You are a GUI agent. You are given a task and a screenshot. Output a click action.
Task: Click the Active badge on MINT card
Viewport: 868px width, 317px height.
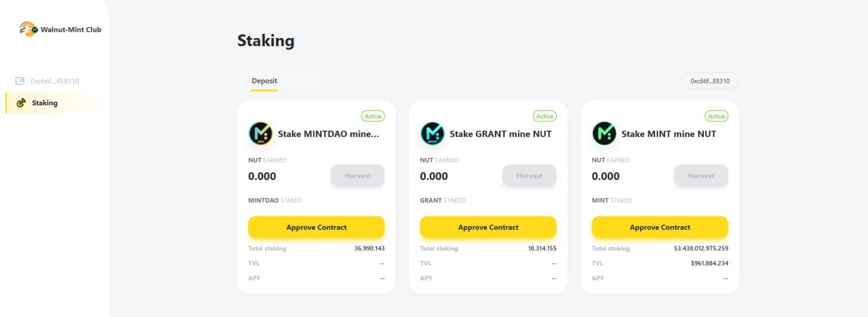click(716, 116)
